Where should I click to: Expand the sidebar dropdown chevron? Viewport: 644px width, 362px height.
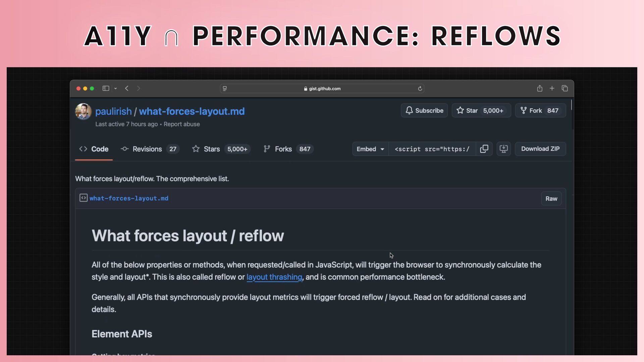pos(115,88)
